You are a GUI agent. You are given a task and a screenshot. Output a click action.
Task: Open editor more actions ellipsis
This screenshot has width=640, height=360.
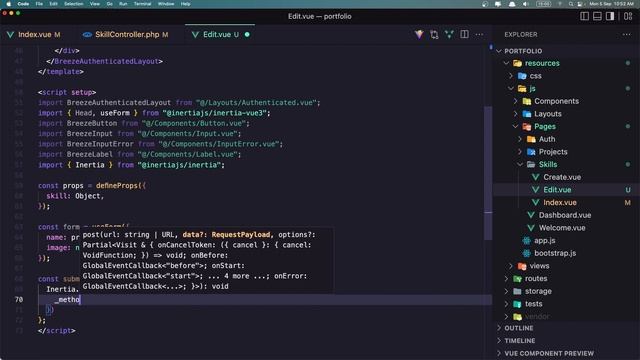point(479,35)
